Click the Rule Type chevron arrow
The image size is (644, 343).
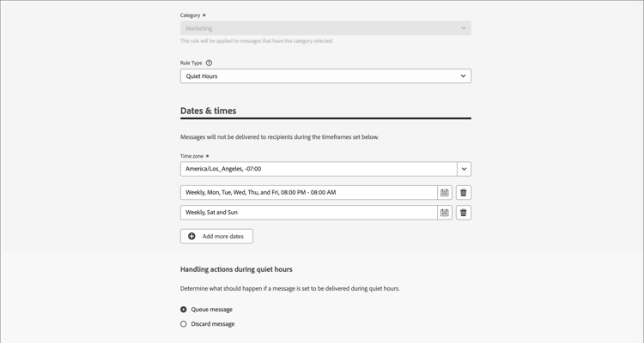(463, 76)
